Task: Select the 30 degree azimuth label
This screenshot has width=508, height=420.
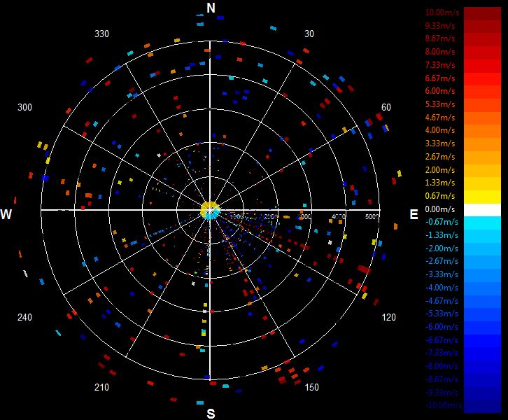Action: tap(309, 34)
